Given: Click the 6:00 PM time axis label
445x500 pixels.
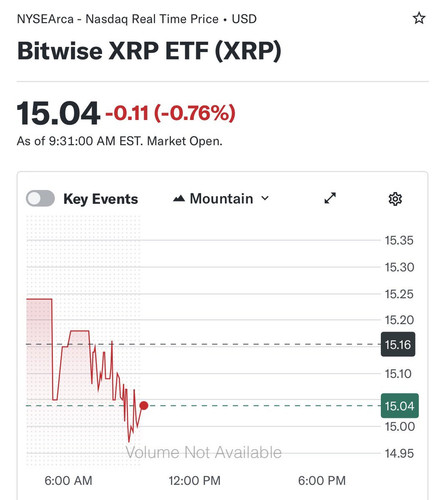Looking at the screenshot, I should pos(322,481).
